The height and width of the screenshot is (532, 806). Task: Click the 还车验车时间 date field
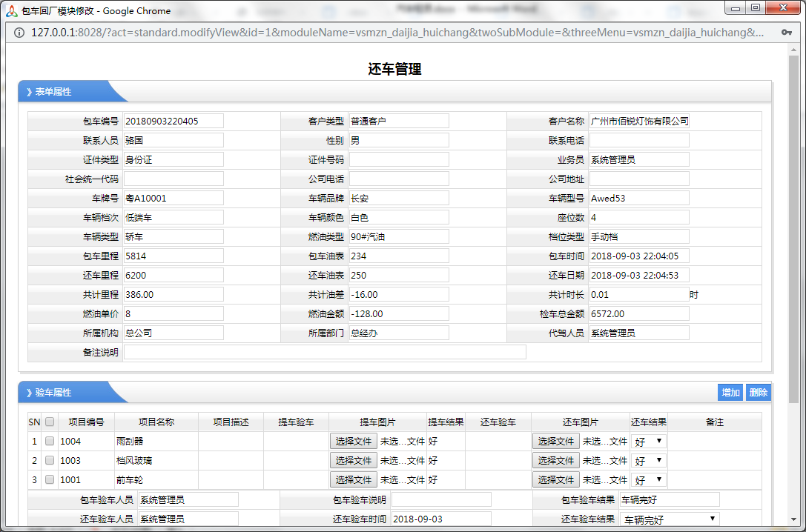click(x=440, y=519)
